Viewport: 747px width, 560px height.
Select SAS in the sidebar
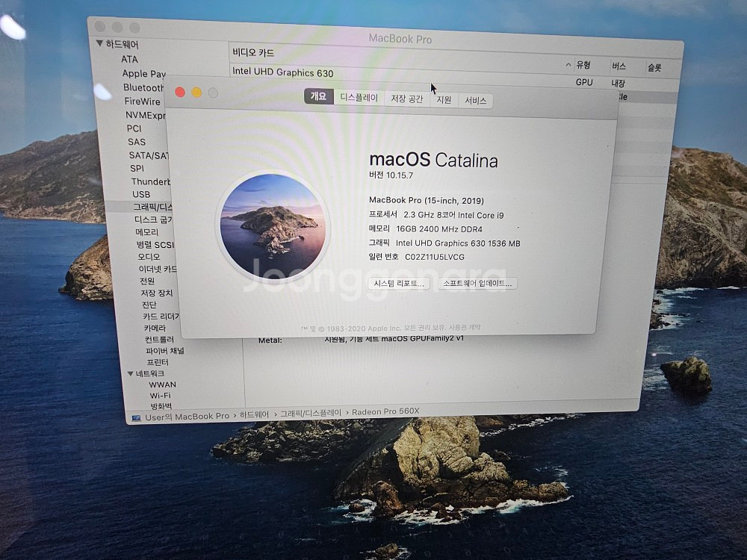137,142
